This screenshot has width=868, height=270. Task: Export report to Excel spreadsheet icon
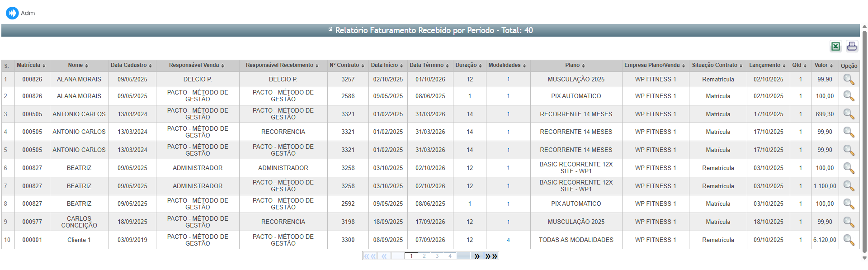(835, 47)
